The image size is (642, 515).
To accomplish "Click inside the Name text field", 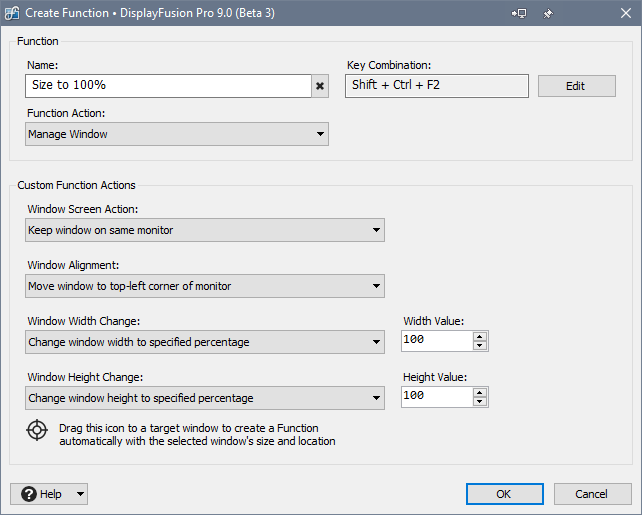I will pos(168,86).
